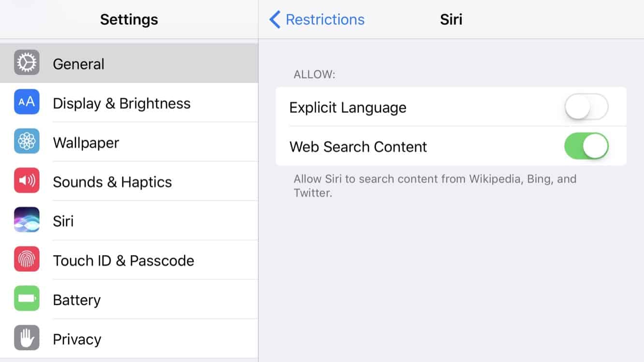The image size is (644, 362).
Task: Click the General gear icon
Action: [x=27, y=63]
